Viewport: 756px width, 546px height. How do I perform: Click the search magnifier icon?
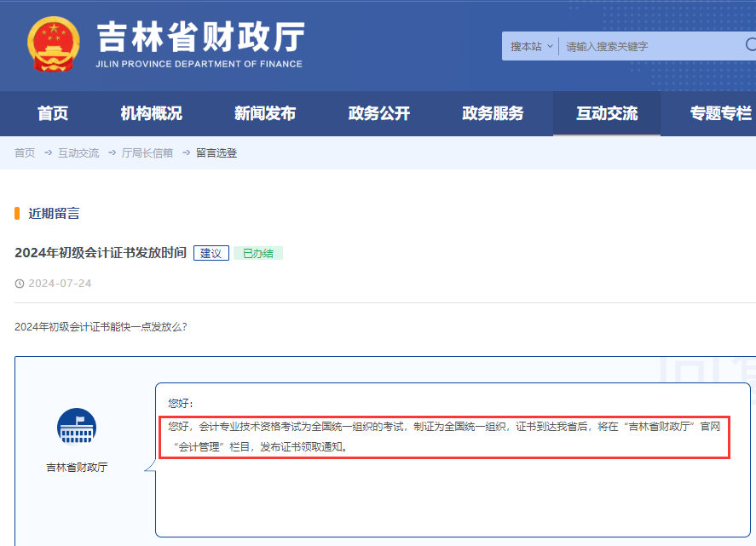tap(750, 45)
